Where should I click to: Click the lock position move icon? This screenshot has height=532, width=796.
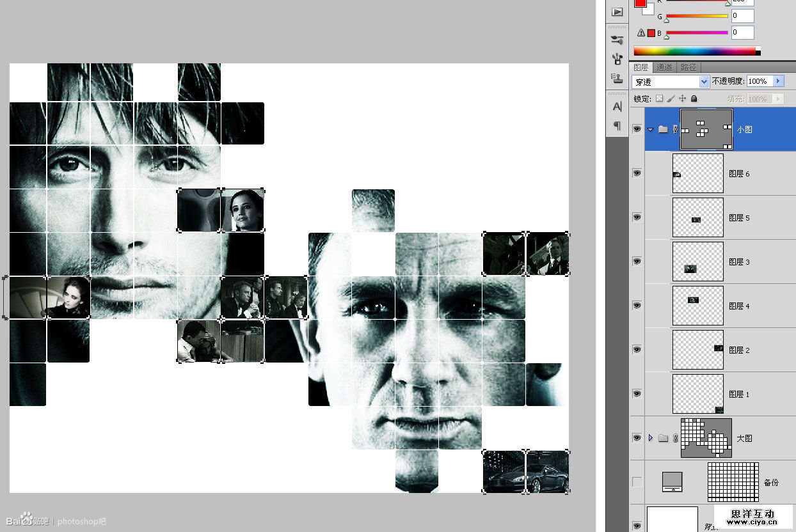click(682, 99)
